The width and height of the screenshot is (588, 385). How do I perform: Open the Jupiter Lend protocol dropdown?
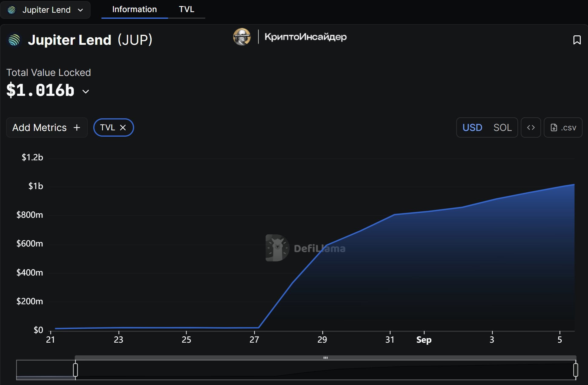[45, 10]
